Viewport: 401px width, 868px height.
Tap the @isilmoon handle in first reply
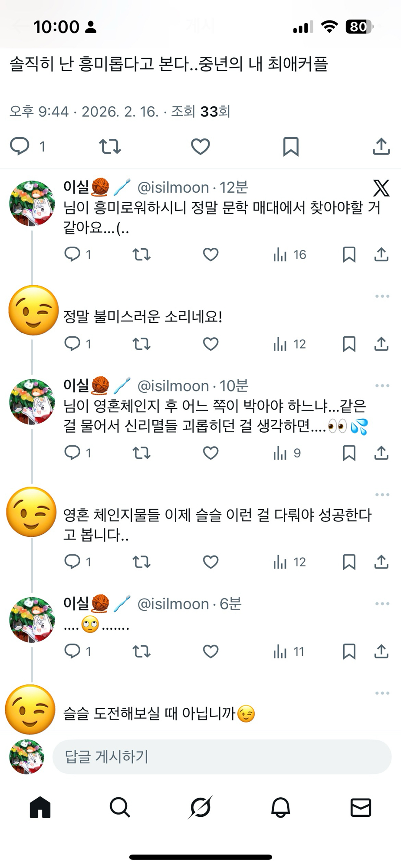pos(173,187)
